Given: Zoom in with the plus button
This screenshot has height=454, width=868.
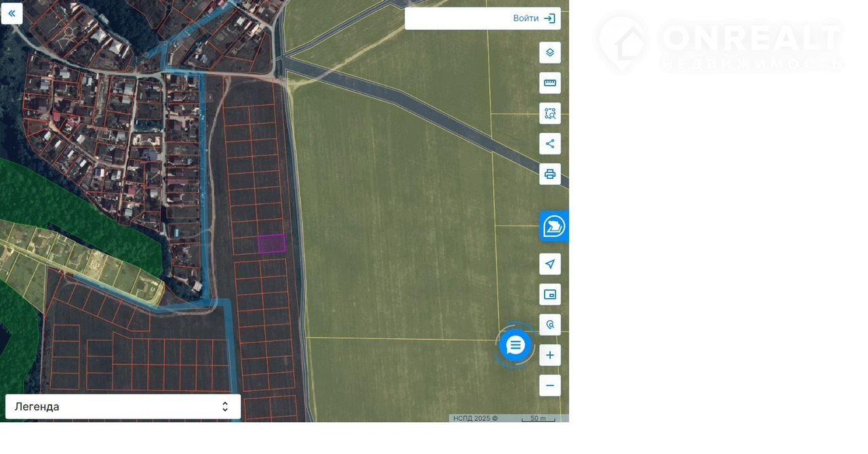Looking at the screenshot, I should tap(550, 355).
